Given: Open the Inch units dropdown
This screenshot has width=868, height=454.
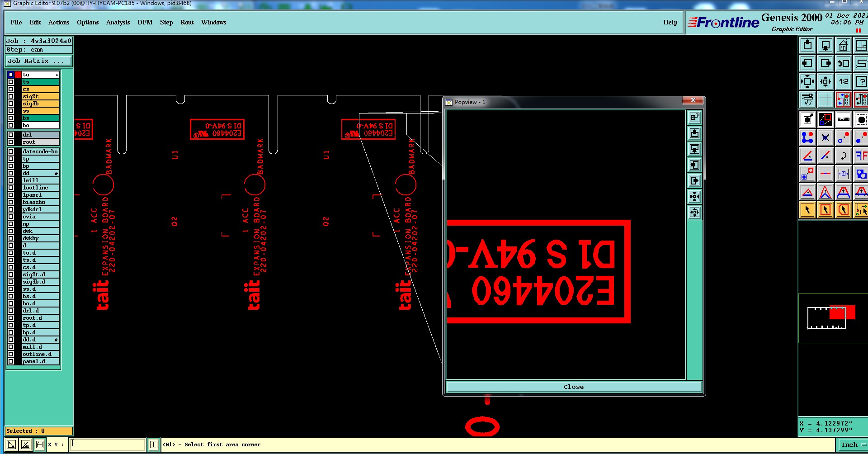Looking at the screenshot, I should click(x=853, y=445).
